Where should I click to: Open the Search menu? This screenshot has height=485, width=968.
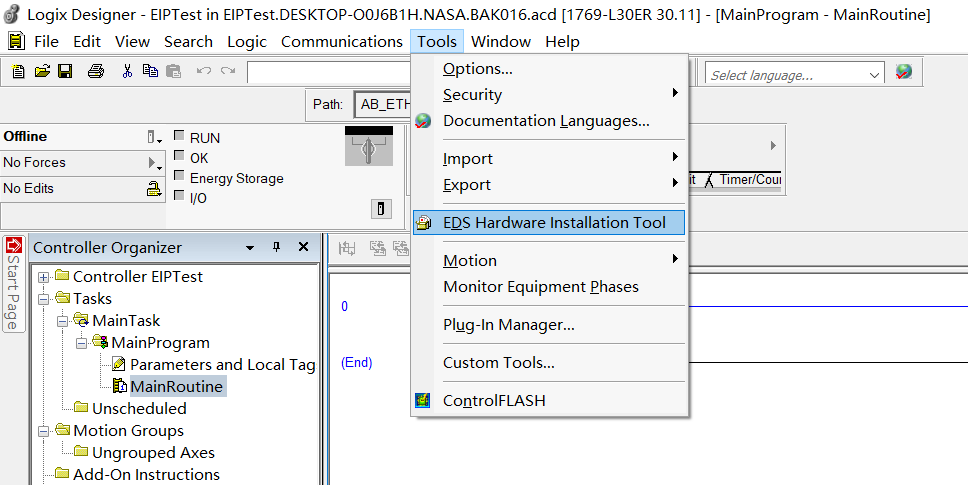coord(188,41)
